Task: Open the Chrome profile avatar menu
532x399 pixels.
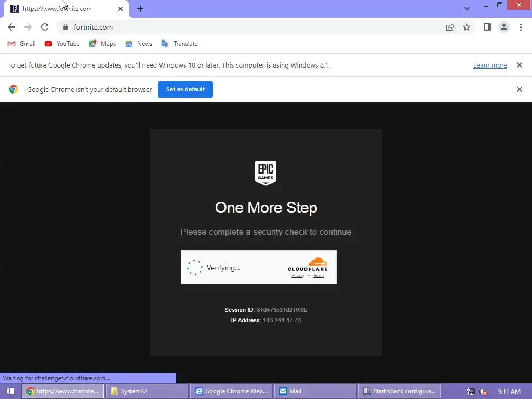Action: pyautogui.click(x=504, y=27)
